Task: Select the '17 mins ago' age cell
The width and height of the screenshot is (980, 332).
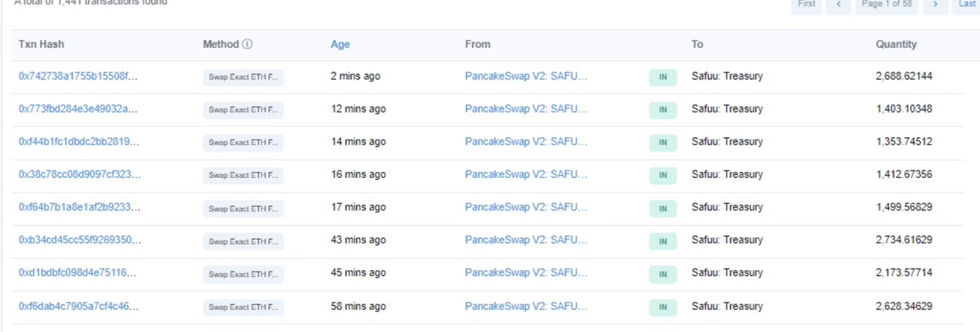Action: tap(359, 207)
